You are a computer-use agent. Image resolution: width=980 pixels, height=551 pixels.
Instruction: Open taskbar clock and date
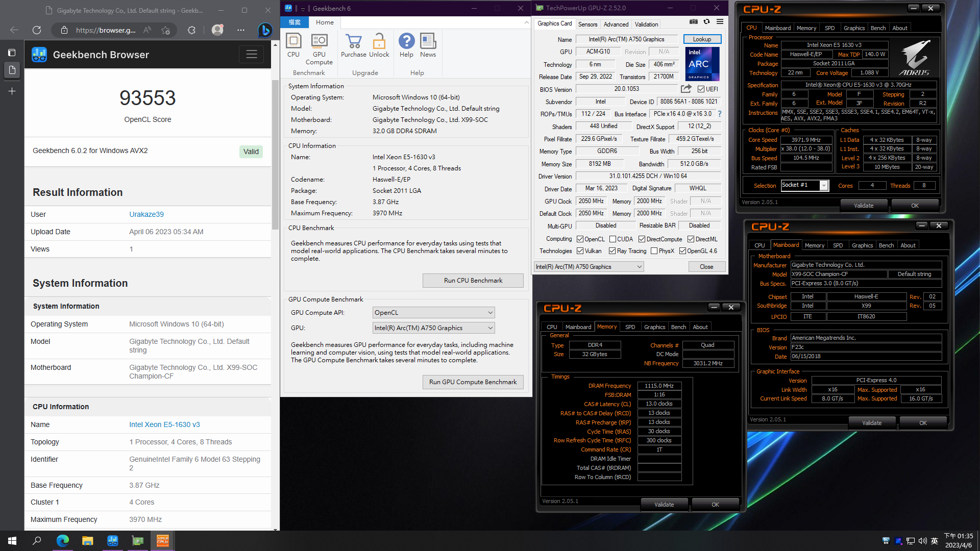pyautogui.click(x=958, y=541)
